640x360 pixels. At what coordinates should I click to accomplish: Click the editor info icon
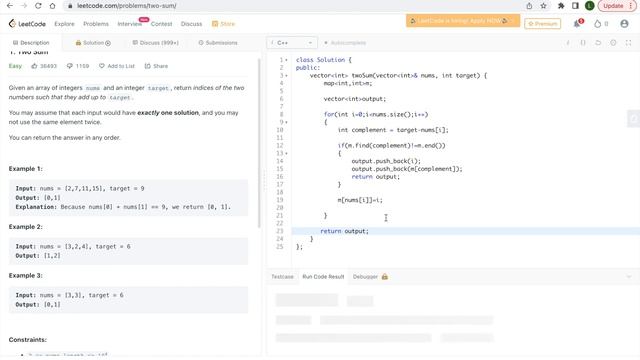pyautogui.click(x=568, y=42)
